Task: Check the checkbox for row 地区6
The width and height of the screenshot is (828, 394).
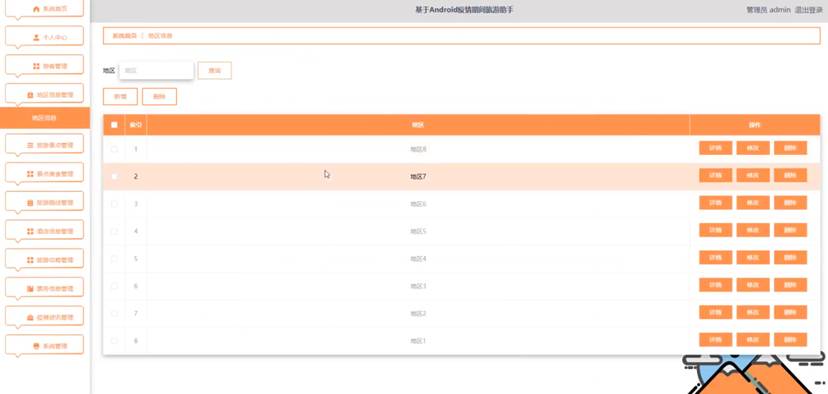Action: click(114, 204)
